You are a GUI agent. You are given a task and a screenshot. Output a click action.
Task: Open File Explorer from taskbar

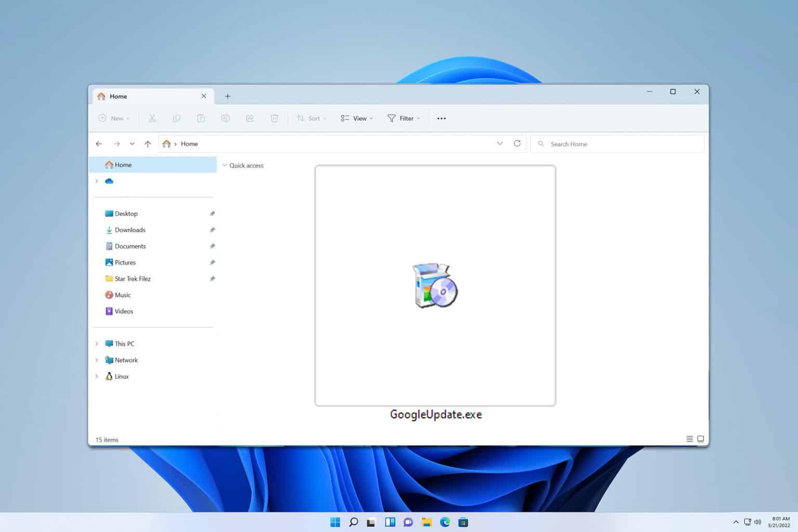pos(427,522)
